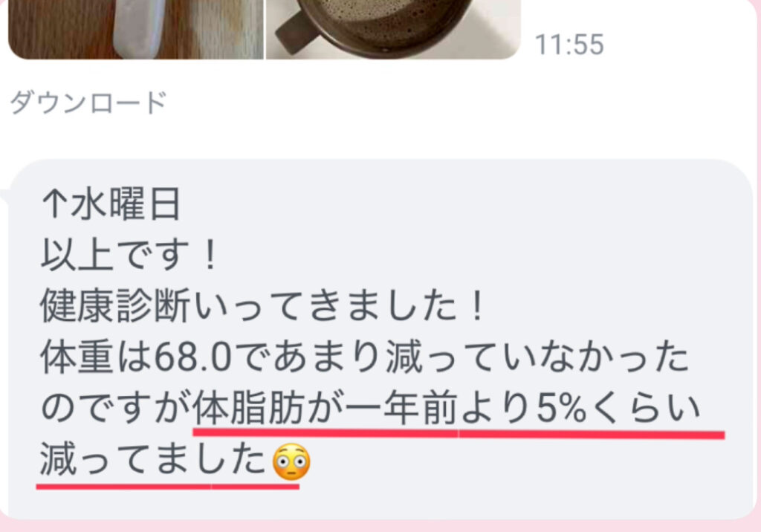
Task: Tap the 11:55 message timestamp
Action: [569, 45]
